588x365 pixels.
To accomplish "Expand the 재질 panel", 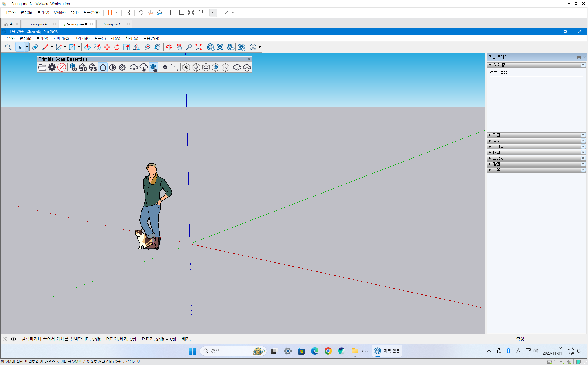I will pyautogui.click(x=496, y=135).
